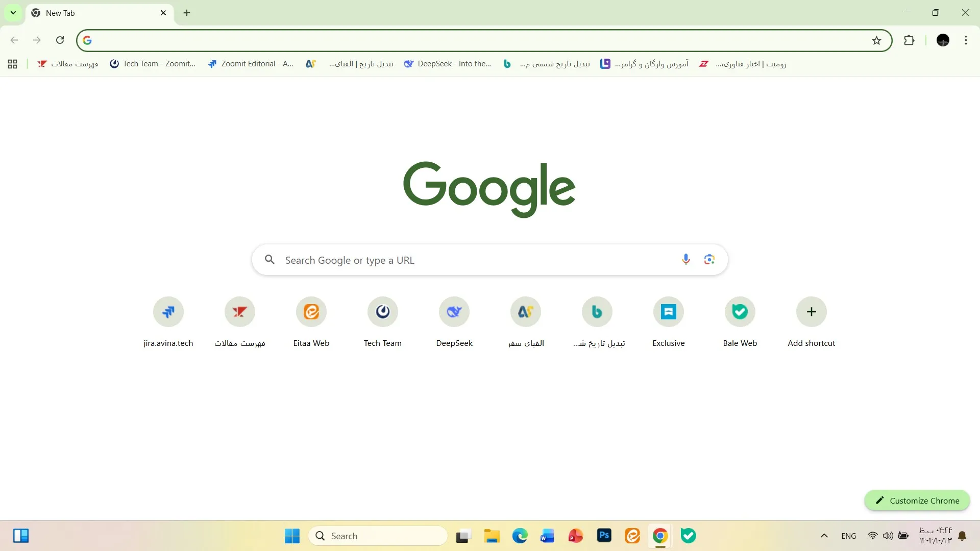The image size is (980, 551).
Task: Bookmark this page with the star icon
Action: 876,40
